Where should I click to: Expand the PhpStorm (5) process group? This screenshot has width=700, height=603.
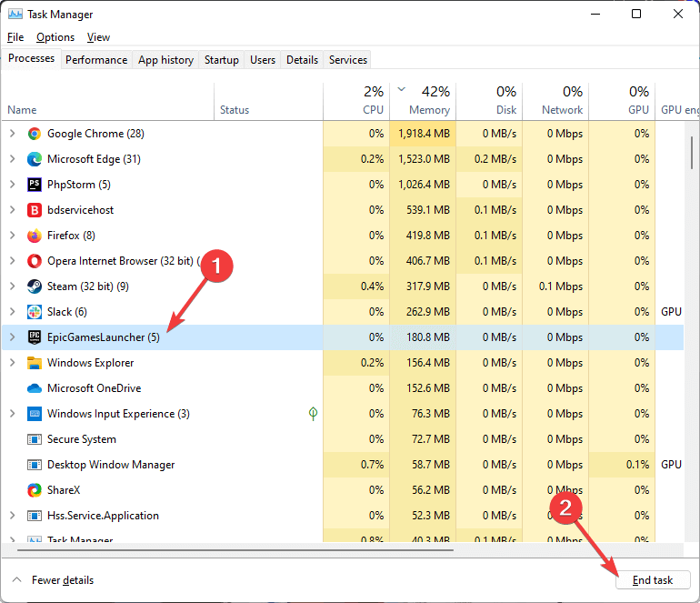(x=13, y=185)
